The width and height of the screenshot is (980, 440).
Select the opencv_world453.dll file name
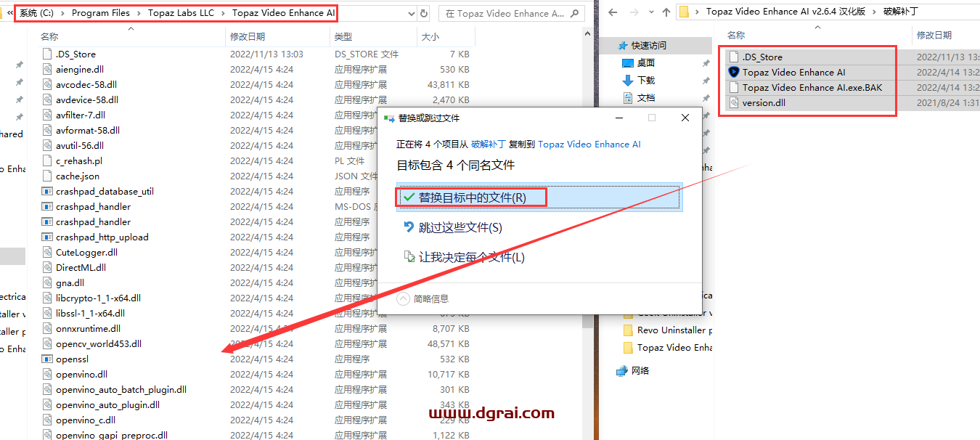tap(99, 344)
